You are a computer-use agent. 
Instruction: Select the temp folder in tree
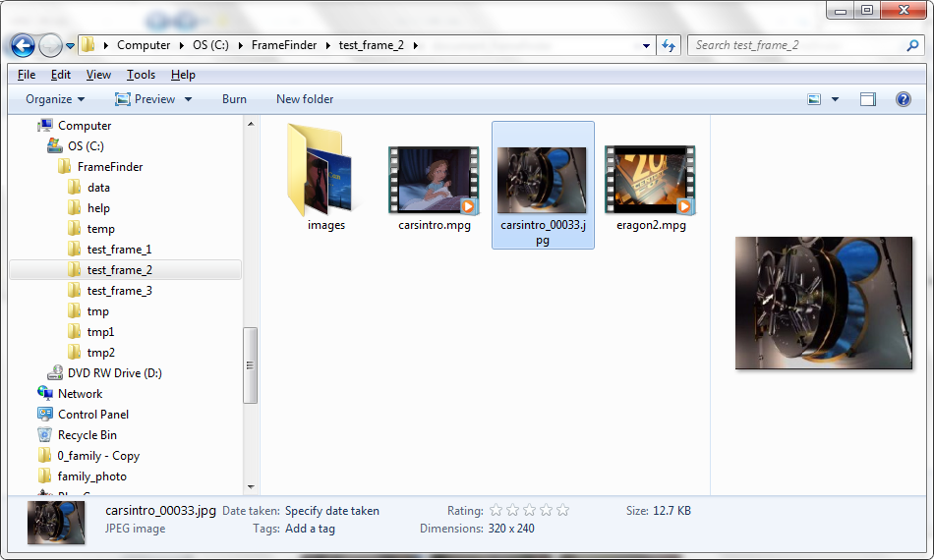click(x=100, y=229)
